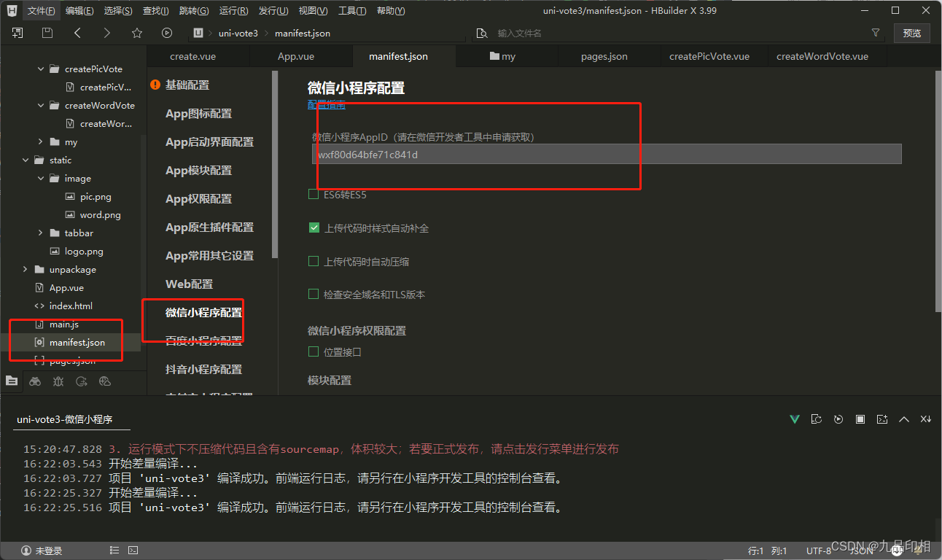Click the 微信小程序AppID input field
Viewport: 942px width, 560px height.
tap(607, 154)
